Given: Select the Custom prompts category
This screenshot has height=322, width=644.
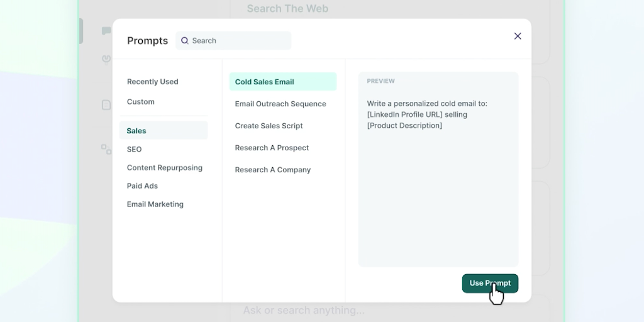Looking at the screenshot, I should pos(141,102).
